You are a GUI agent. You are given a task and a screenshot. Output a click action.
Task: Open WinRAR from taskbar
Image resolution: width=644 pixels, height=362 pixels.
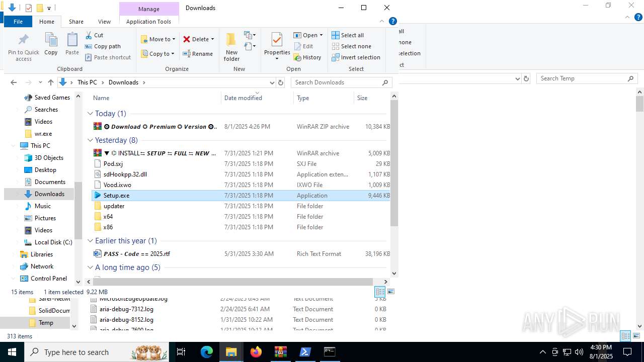(281, 352)
